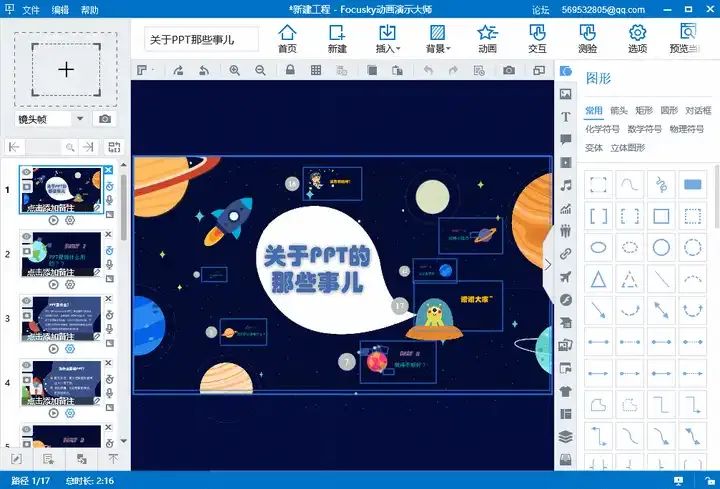Open the 动画 animation editor

(487, 39)
